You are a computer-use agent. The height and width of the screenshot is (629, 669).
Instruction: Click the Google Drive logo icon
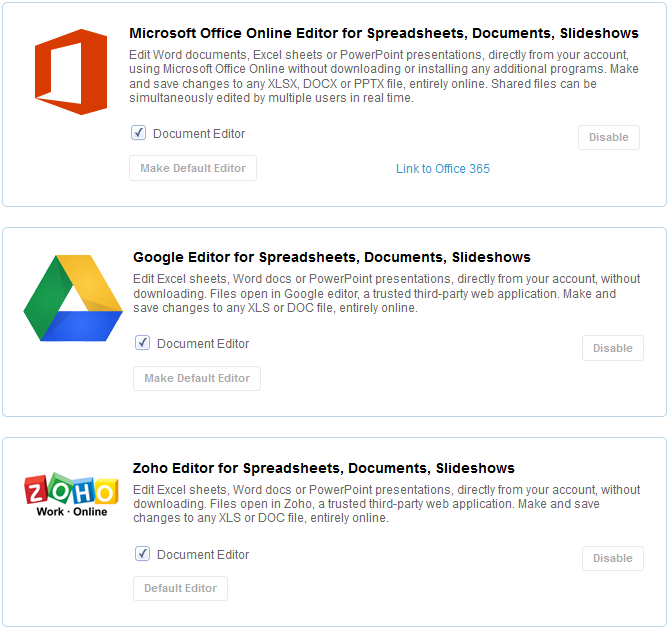73,298
